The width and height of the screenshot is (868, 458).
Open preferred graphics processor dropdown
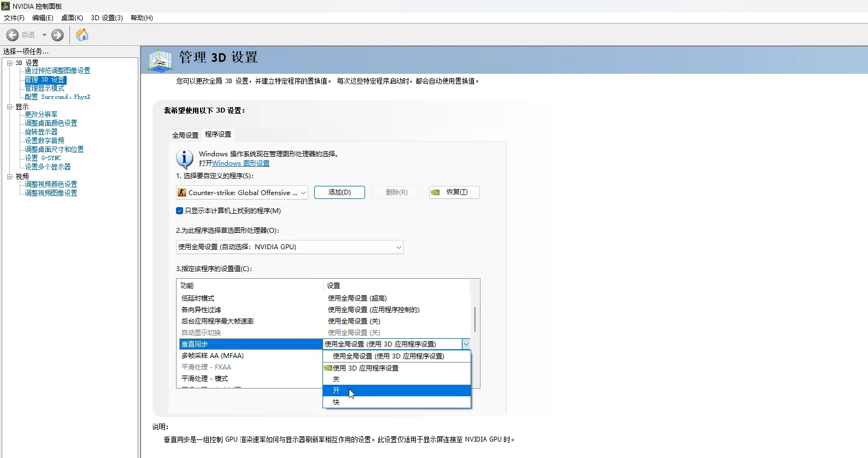(290, 247)
